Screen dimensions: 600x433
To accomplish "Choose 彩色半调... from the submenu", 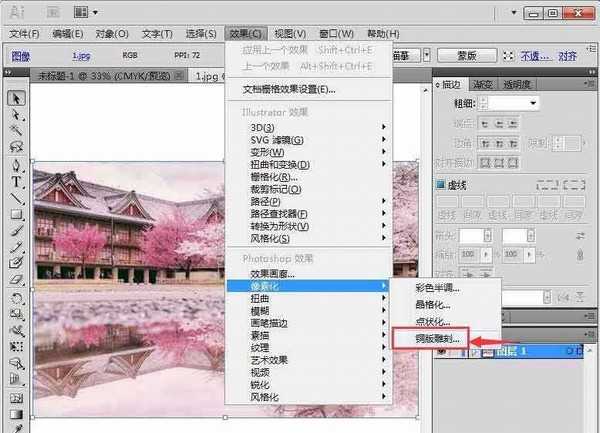I will click(x=438, y=288).
